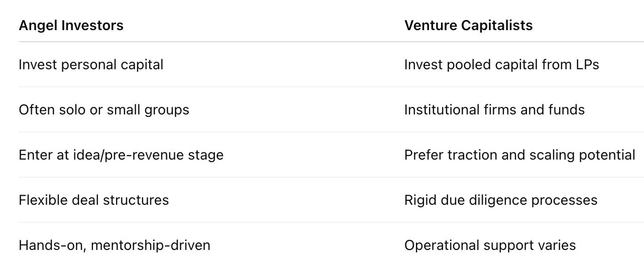Select the 'Flexible deal structures' cell
Image resolution: width=644 pixels, height=266 pixels.
(94, 200)
